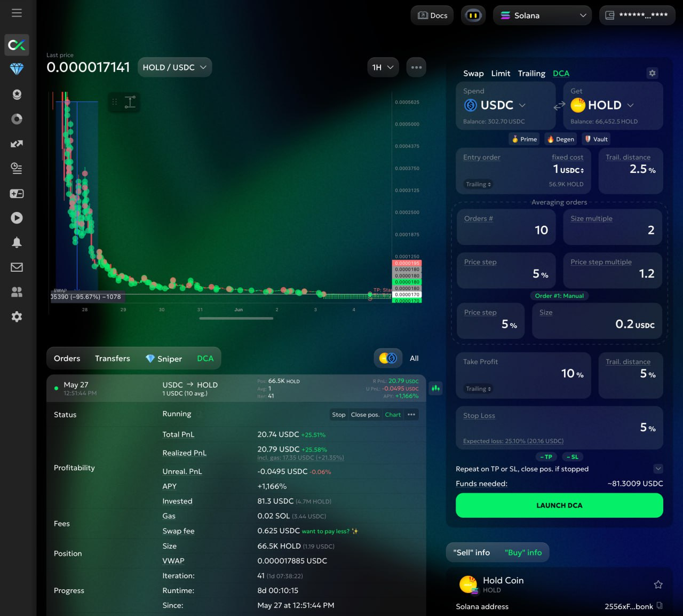Swap Spend and Get tokens arrows

(x=559, y=106)
